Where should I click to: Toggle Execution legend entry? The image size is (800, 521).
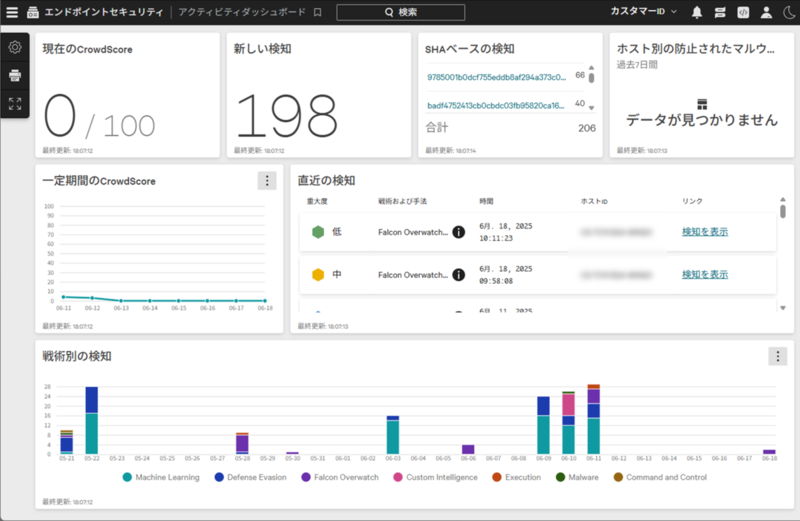tap(516, 477)
